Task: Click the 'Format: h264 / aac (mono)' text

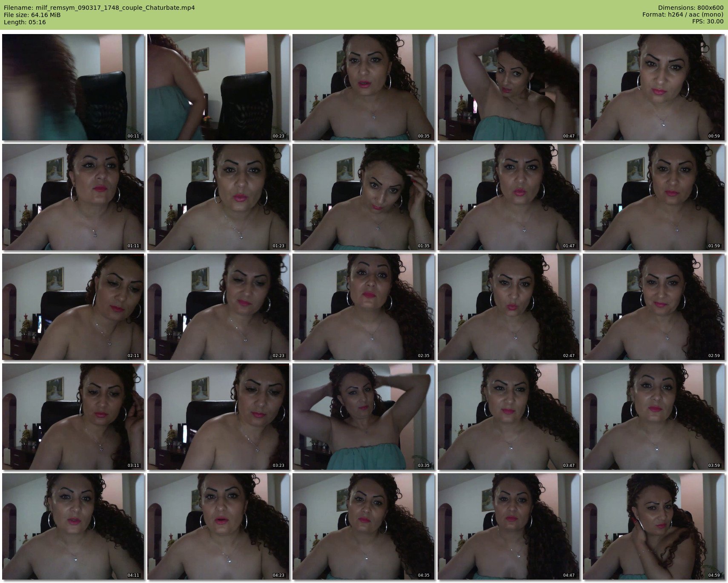Action: (683, 15)
